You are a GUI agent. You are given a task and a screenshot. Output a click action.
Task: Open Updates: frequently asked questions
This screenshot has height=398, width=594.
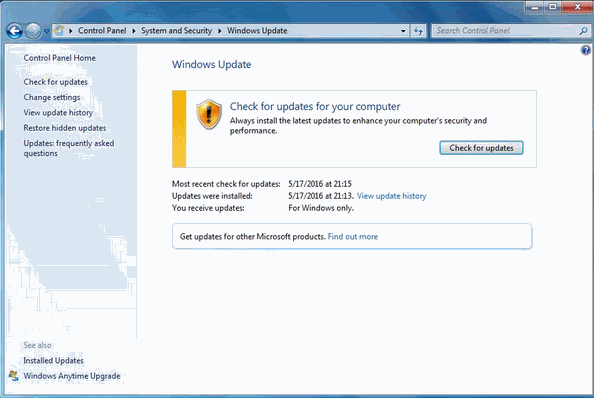coord(69,148)
